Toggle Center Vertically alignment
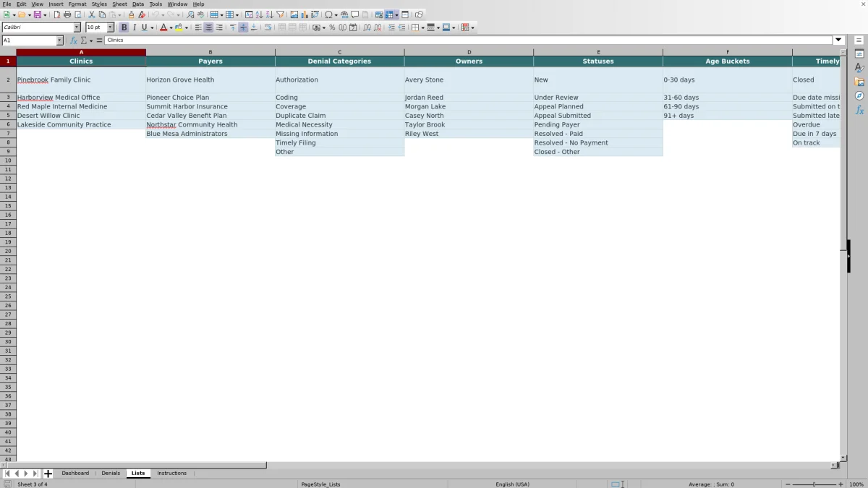868x488 pixels. (243, 27)
